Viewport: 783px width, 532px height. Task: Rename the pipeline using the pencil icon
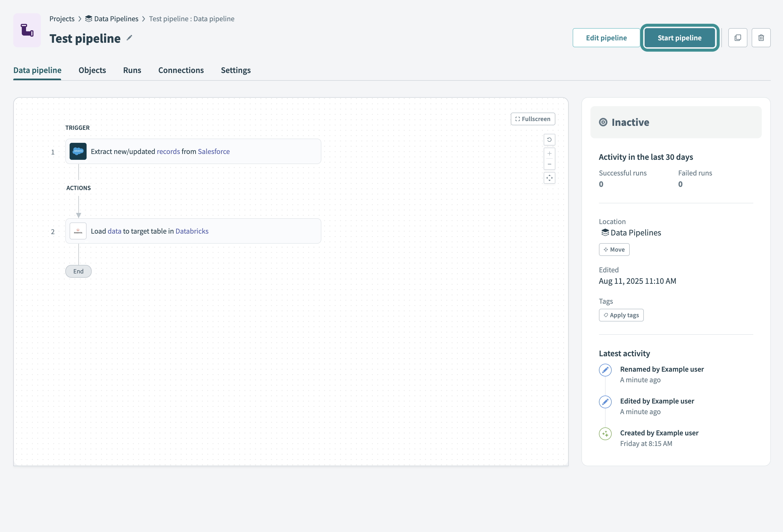[129, 38]
